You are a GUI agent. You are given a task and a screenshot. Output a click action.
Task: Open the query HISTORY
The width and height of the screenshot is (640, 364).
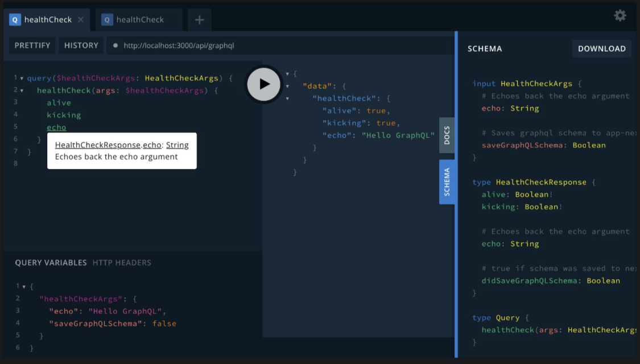81,45
